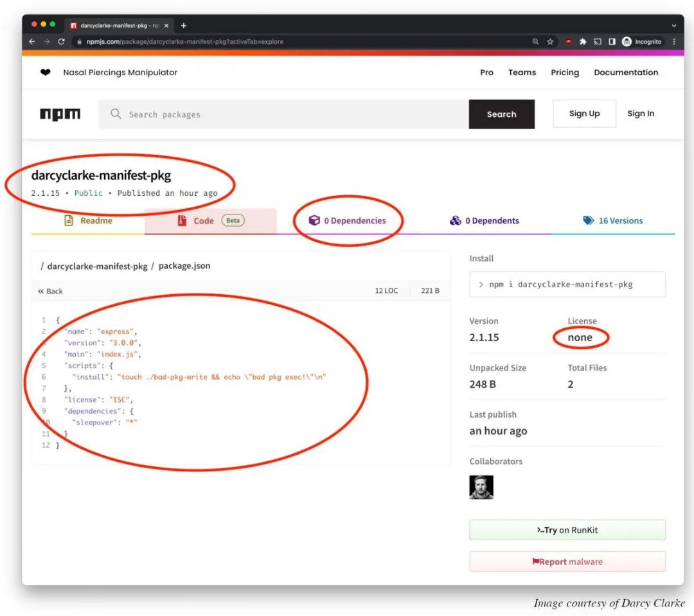Expand the tab search chevron
The height and width of the screenshot is (616, 694).
pos(674,26)
